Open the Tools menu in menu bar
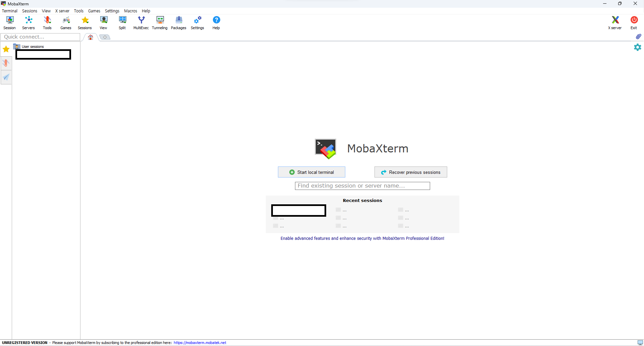Image resolution: width=644 pixels, height=346 pixels. tap(79, 11)
